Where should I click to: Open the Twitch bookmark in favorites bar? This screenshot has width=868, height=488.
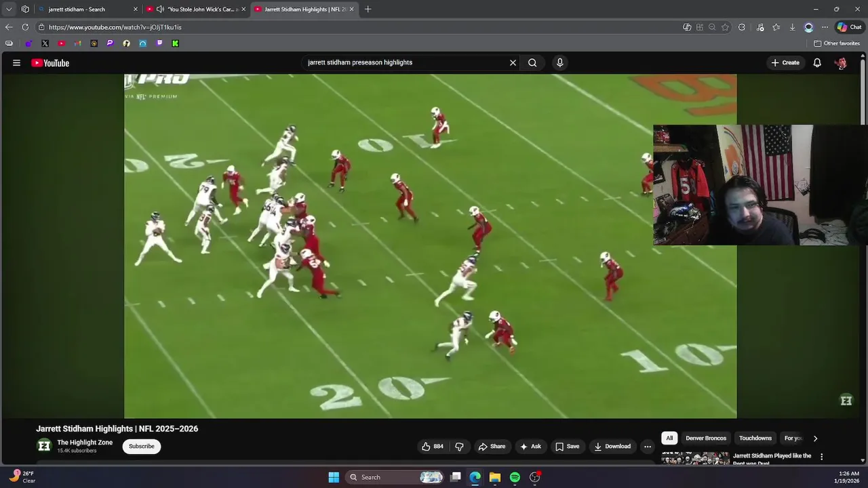[x=159, y=43]
